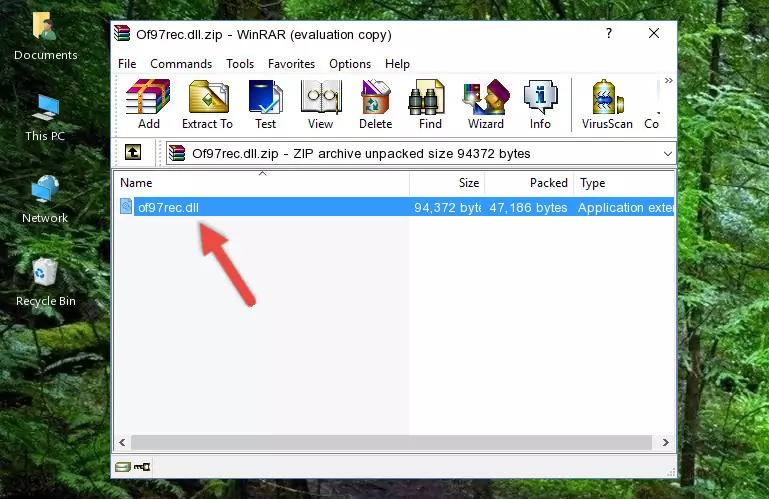Click the 47,186 bytes packed value
This screenshot has height=499, width=769.
(x=528, y=208)
